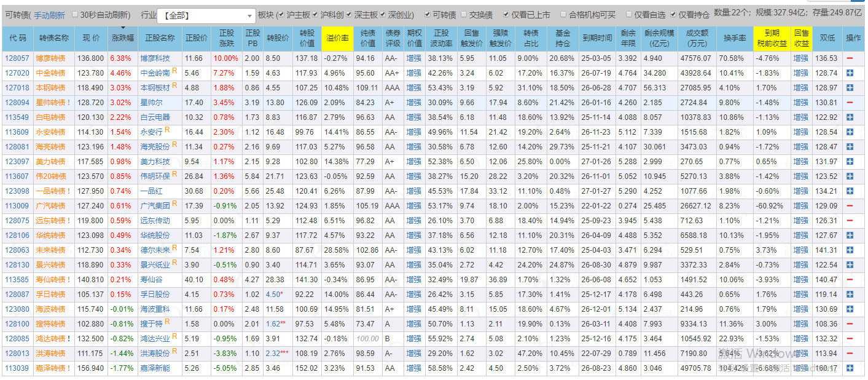Screen dimensions: 868x380
Task: Add 本钢转债 with its plus icon
Action: coord(850,88)
